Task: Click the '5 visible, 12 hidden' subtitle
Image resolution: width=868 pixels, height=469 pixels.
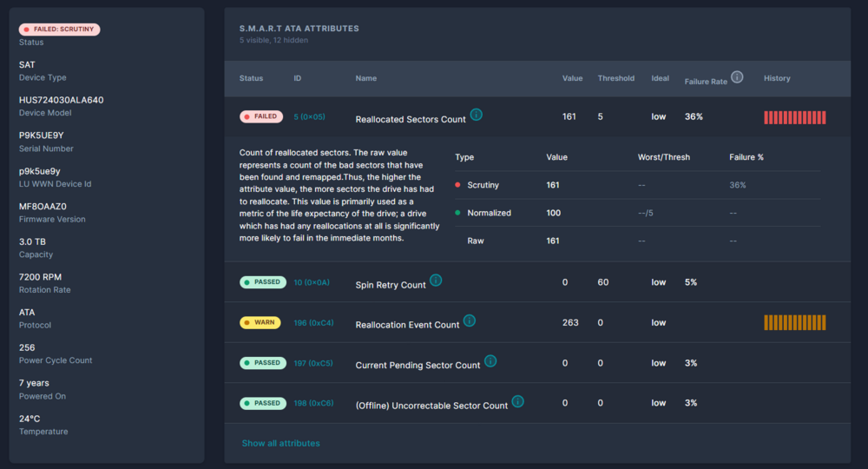Action: click(x=273, y=41)
